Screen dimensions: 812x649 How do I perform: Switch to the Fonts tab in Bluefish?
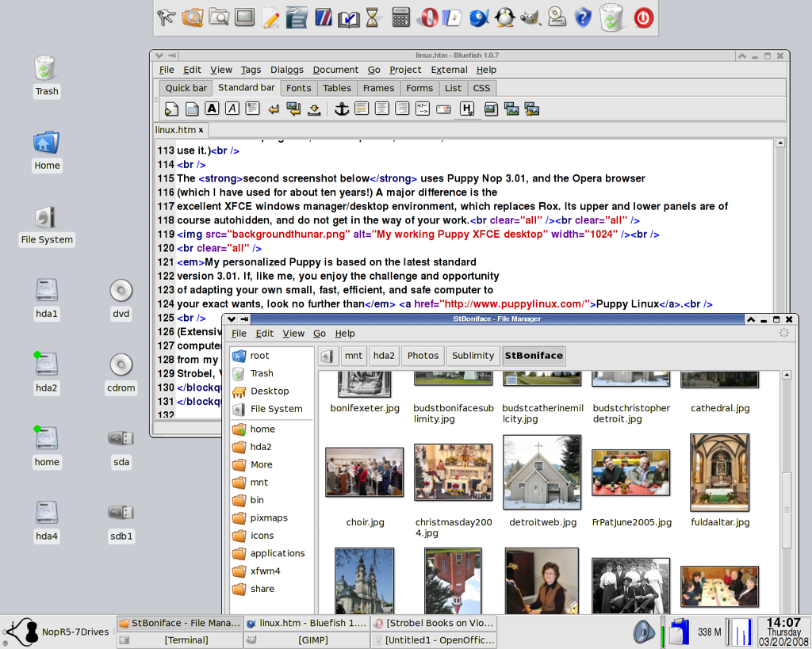[299, 88]
